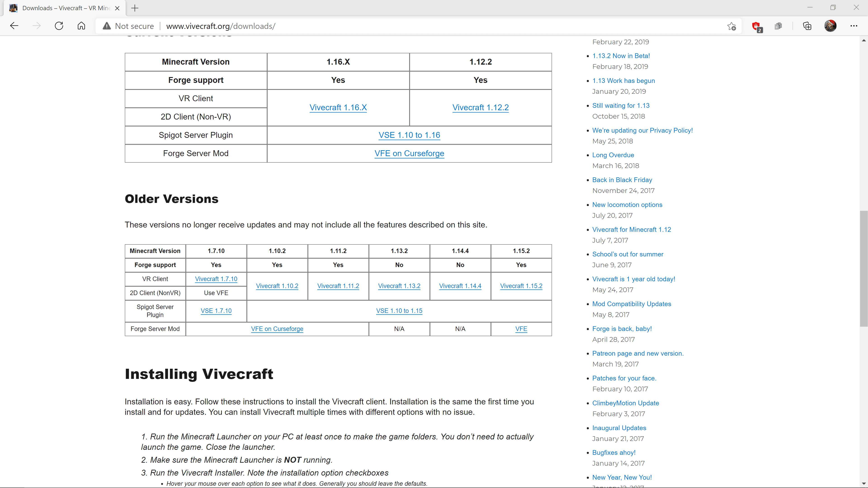Image resolution: width=868 pixels, height=488 pixels.
Task: Add page to favorites star icon
Action: [x=731, y=26]
